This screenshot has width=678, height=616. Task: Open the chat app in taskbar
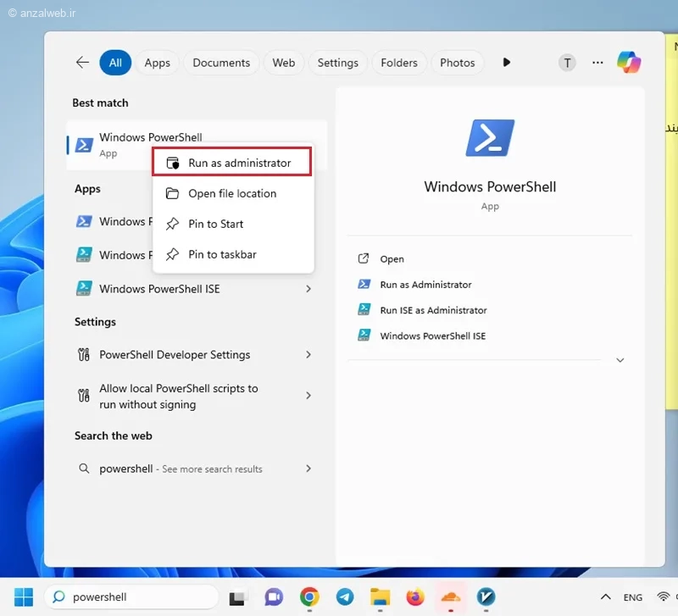click(x=274, y=597)
